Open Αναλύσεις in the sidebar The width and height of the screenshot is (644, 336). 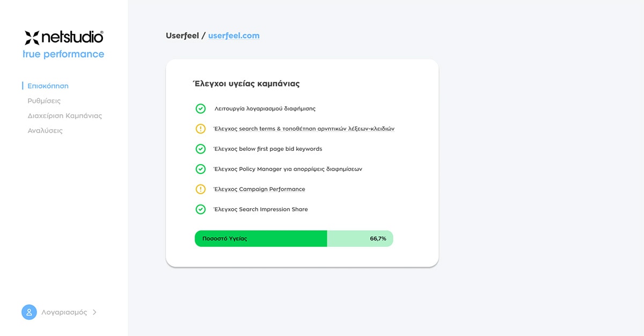45,130
